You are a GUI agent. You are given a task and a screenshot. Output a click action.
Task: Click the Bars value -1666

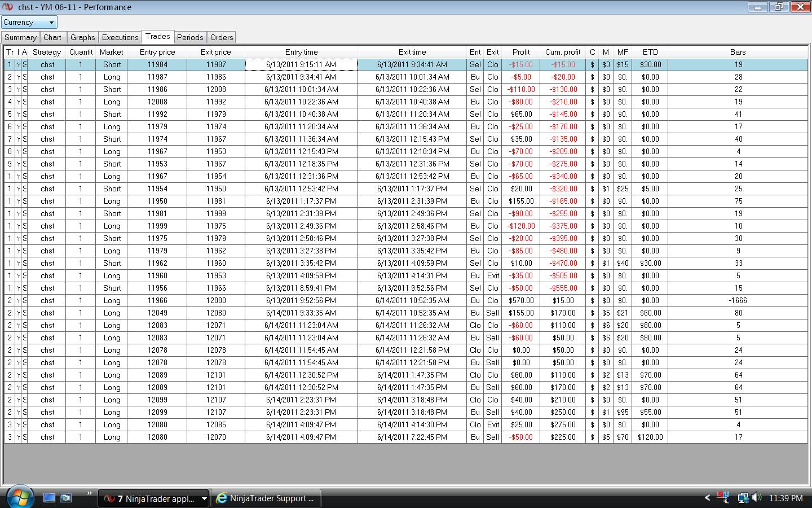(738, 300)
